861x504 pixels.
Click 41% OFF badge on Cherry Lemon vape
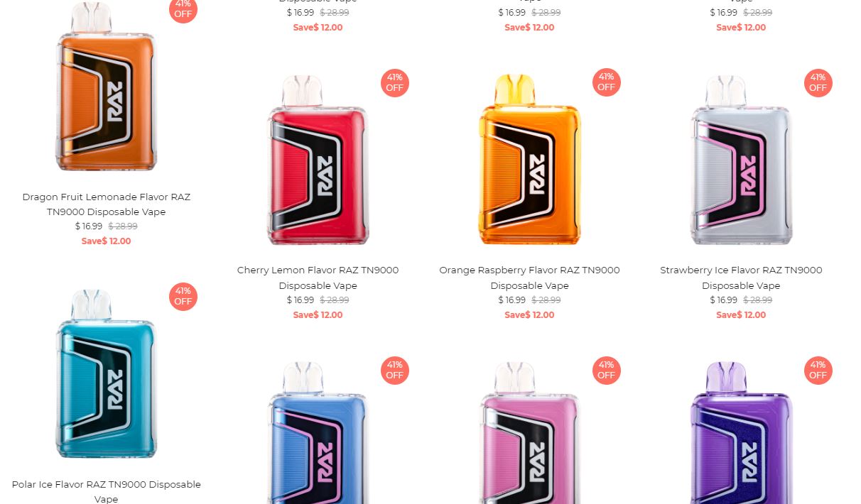click(x=394, y=82)
